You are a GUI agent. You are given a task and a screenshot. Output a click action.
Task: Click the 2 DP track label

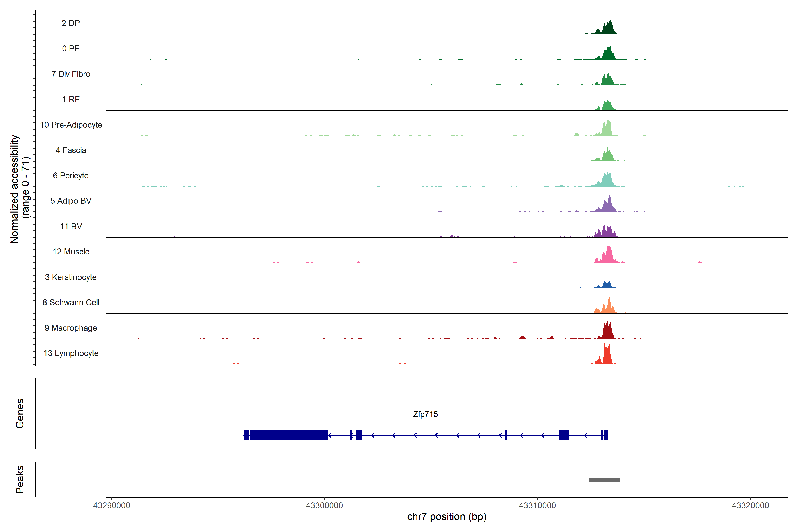[x=70, y=23]
